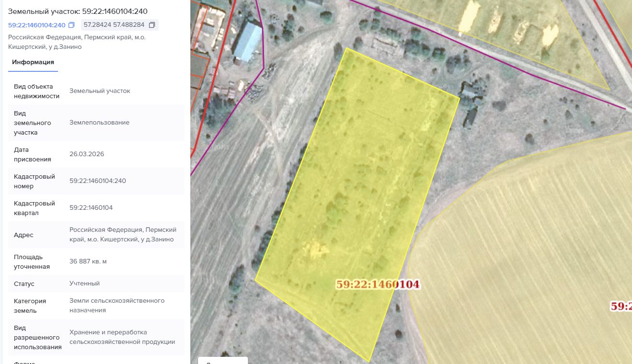Select the status value "Учтенный"
Image resolution: width=632 pixels, height=364 pixels.
[x=85, y=284]
